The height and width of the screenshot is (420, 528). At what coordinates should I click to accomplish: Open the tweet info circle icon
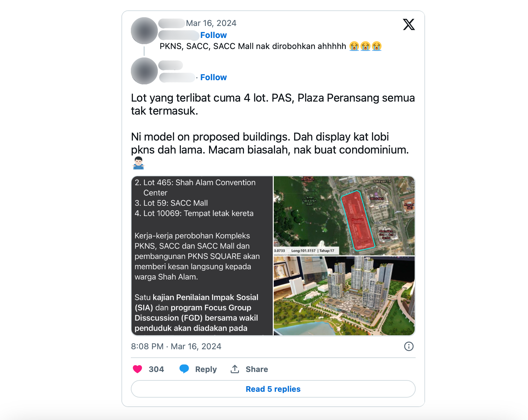[x=409, y=346]
